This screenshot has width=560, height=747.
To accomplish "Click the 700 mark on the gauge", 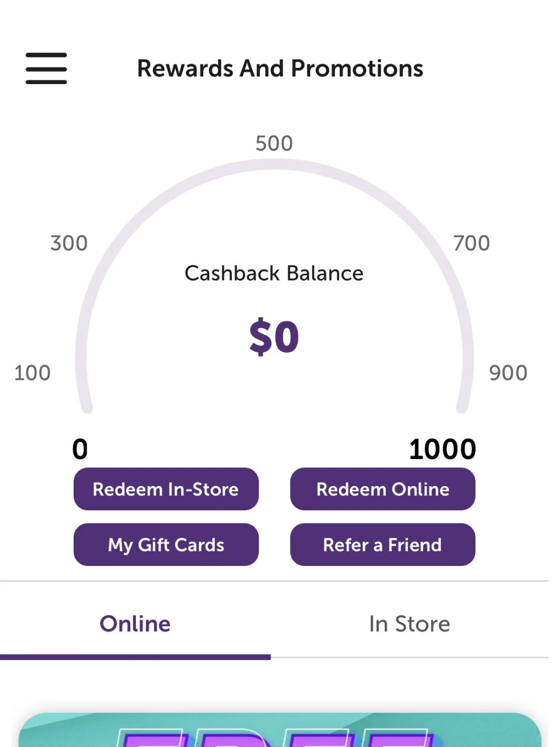I will point(471,243).
